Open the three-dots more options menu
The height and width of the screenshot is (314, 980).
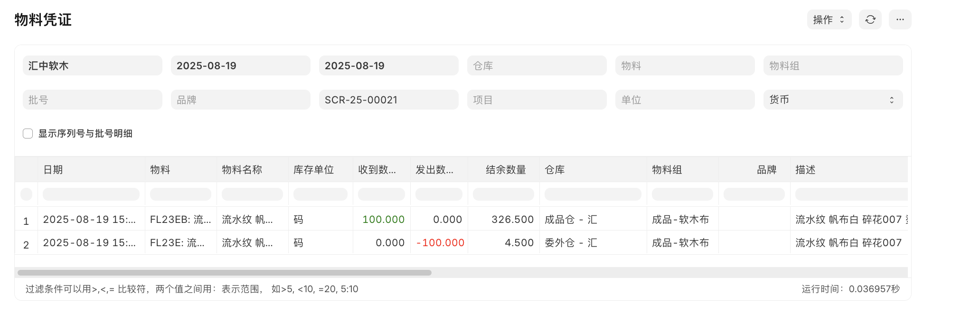point(900,19)
